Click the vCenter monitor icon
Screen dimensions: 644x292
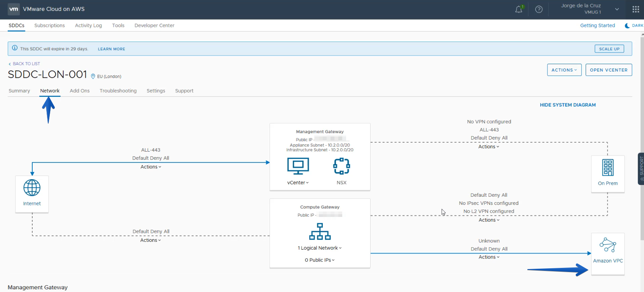point(298,166)
